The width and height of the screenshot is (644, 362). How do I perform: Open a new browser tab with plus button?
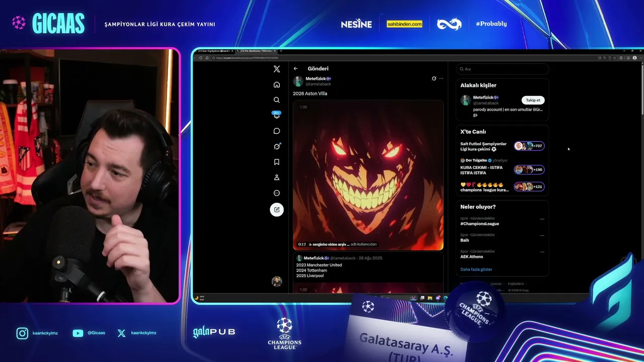pyautogui.click(x=281, y=51)
